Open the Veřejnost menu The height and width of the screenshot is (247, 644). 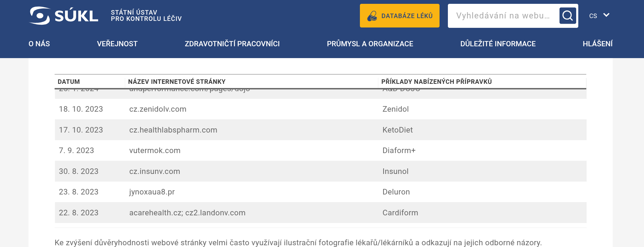point(117,44)
